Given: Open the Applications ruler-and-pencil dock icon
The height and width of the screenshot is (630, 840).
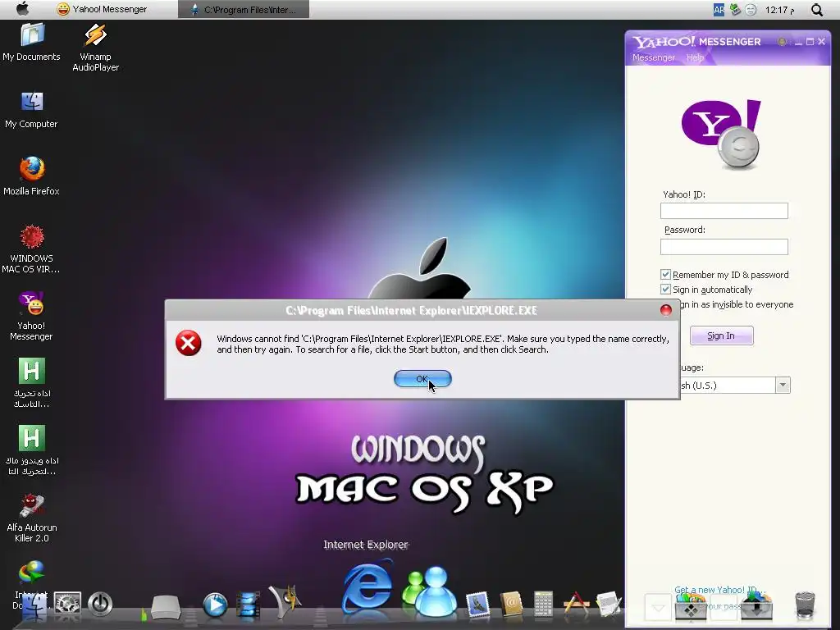Looking at the screenshot, I should click(x=577, y=603).
